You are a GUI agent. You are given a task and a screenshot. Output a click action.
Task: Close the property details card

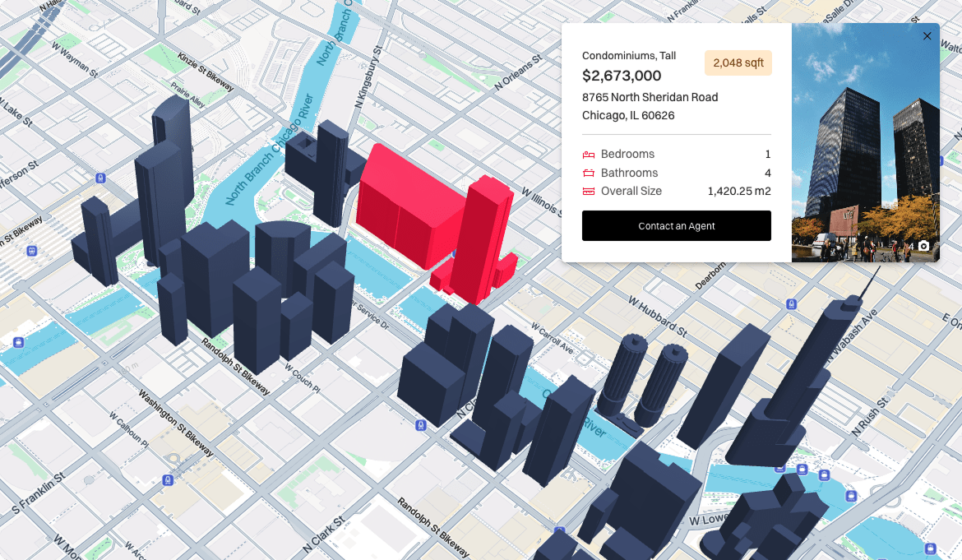coord(927,36)
